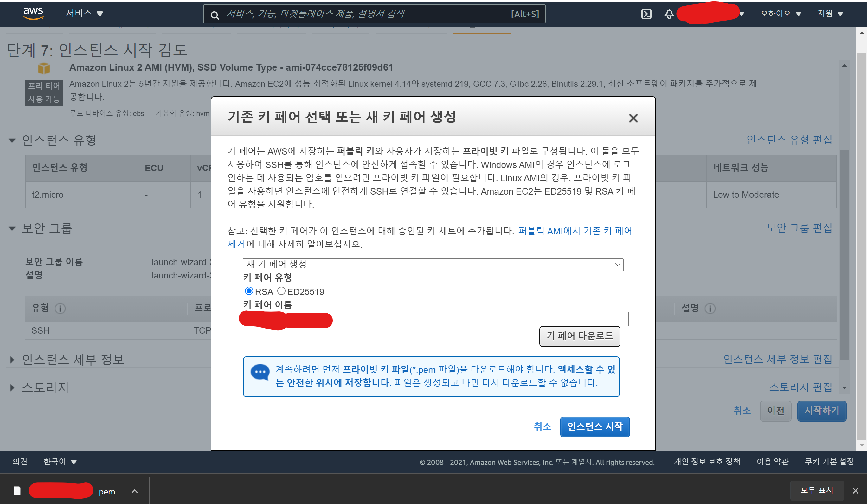Click 프리 티어 사용 가능 badge
Viewport: 867px width, 504px height.
[x=44, y=93]
